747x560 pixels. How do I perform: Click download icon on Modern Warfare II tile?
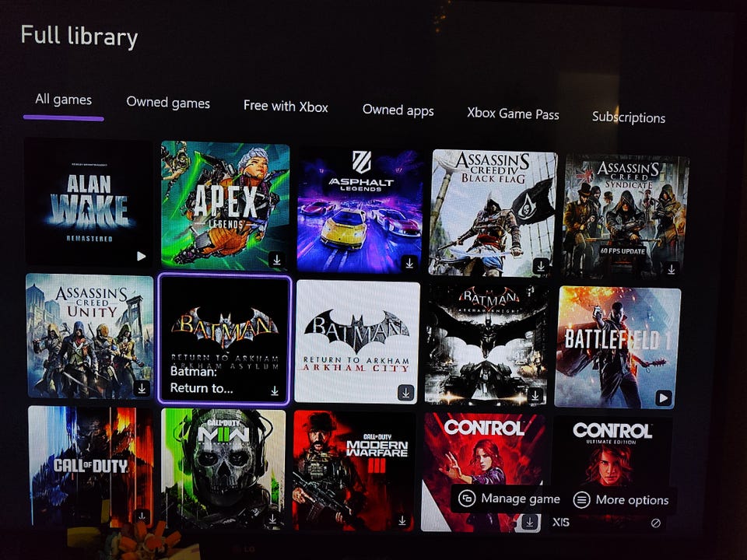(272, 518)
